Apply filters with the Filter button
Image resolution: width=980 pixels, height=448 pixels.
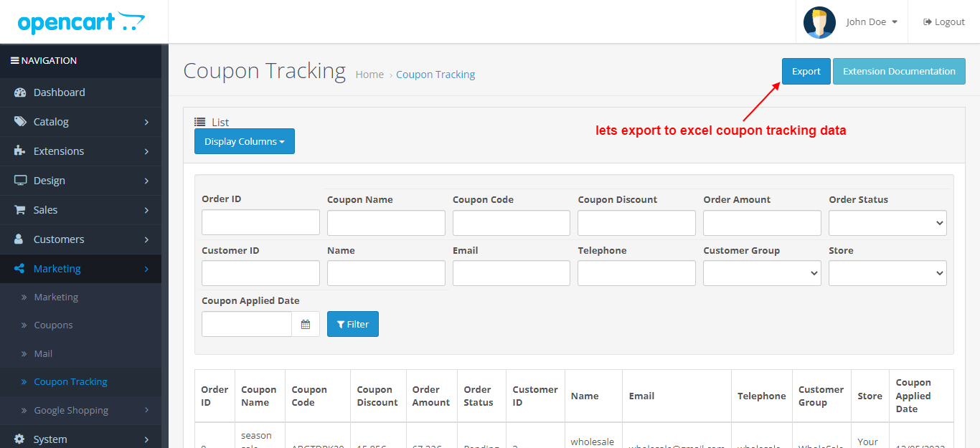pos(352,324)
